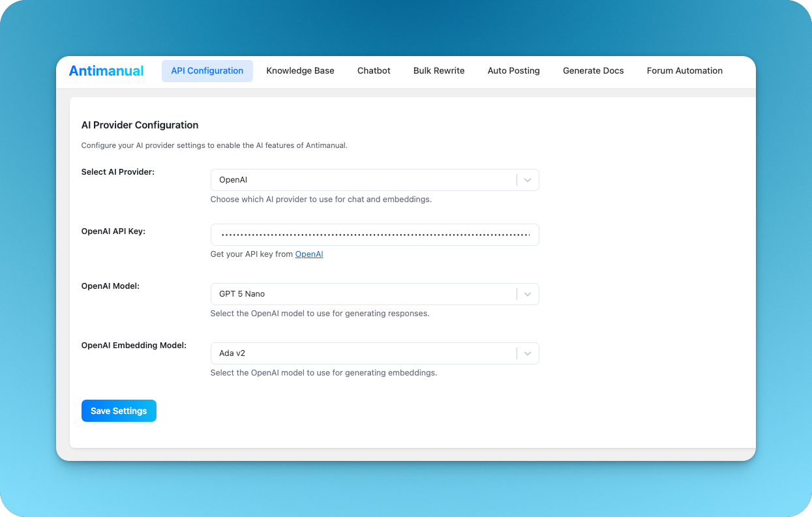Image resolution: width=812 pixels, height=517 pixels.
Task: Click the chevron beside Ada v2
Action: pyautogui.click(x=527, y=353)
